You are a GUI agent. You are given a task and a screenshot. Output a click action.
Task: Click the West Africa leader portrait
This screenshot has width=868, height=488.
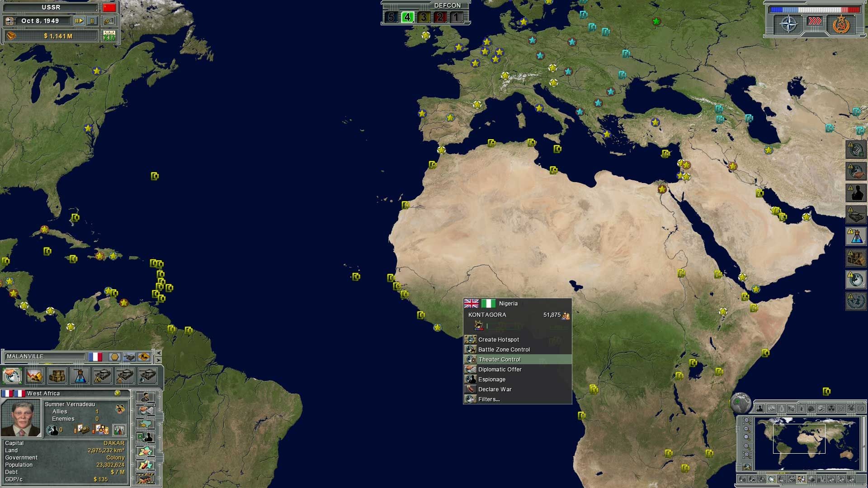[21, 418]
